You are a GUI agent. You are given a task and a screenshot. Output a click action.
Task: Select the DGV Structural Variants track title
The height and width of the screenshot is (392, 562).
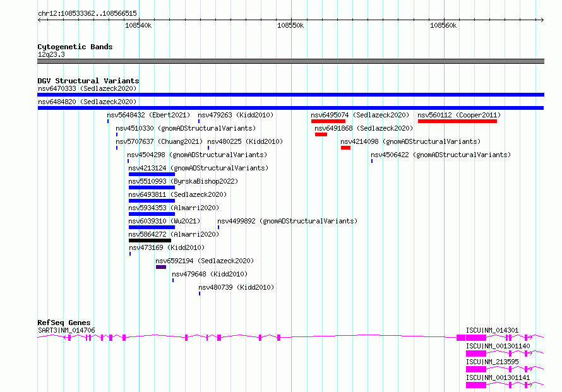click(88, 81)
